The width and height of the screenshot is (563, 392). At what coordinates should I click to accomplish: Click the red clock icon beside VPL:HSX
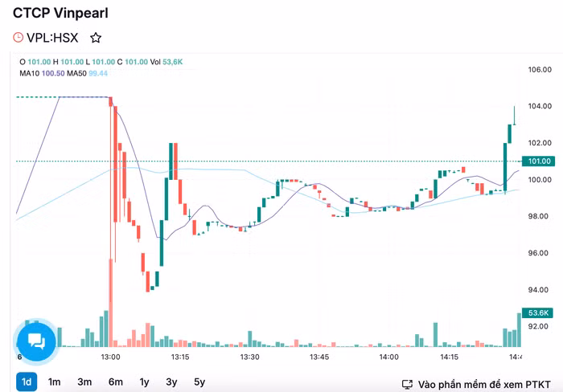pyautogui.click(x=18, y=37)
